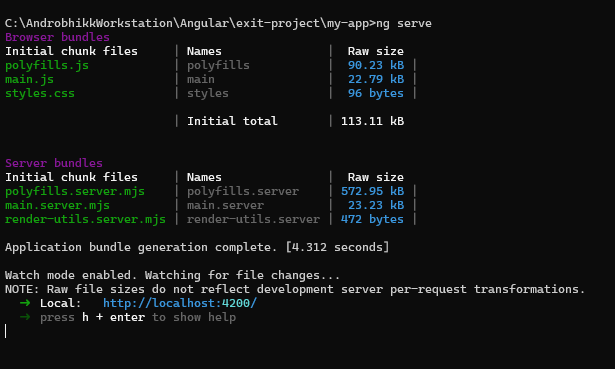Click the 113.11 kB initial total value
This screenshot has width=615, height=369.
pos(372,121)
